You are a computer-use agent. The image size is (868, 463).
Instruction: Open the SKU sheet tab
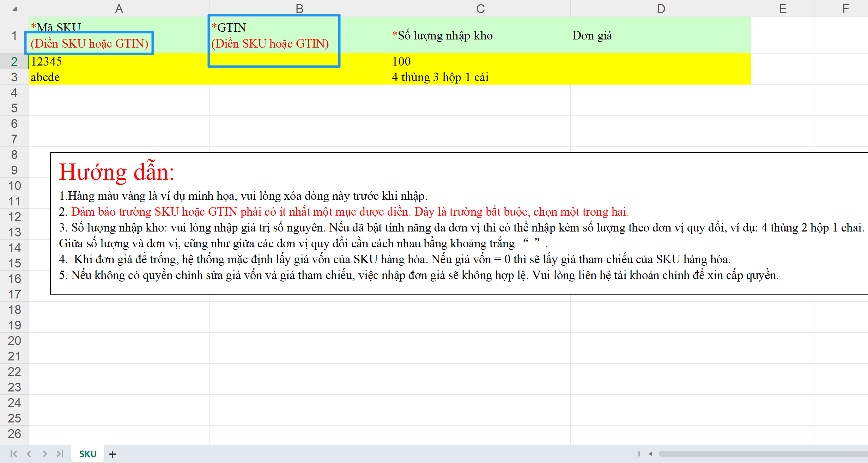[88, 454]
